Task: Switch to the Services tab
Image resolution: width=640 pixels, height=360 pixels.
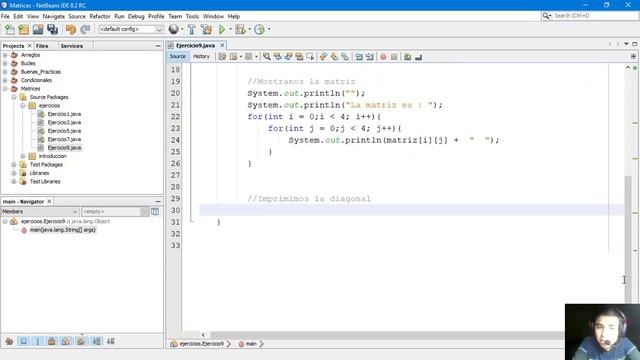Action: tap(72, 46)
